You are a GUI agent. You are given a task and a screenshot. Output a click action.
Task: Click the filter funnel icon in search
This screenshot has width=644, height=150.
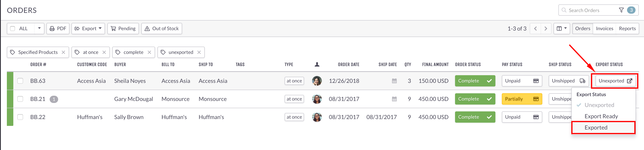[x=621, y=10]
